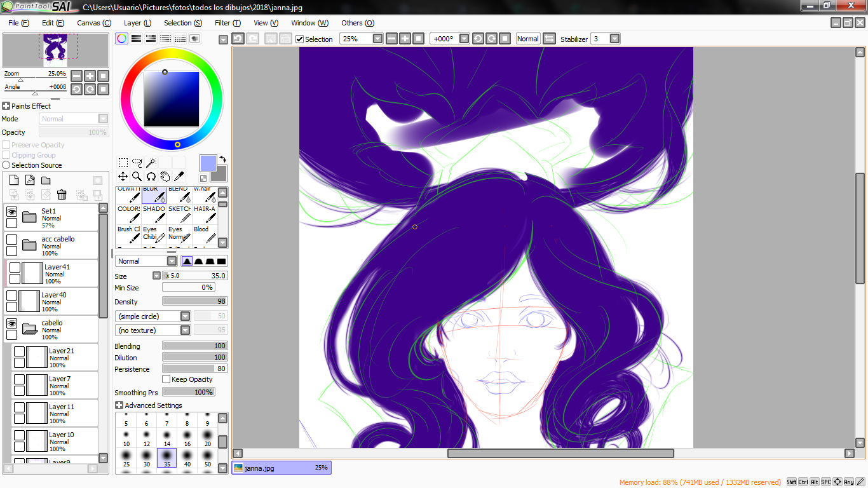Open the Canvas menu
Screen dimensions: 868x488
tap(94, 23)
